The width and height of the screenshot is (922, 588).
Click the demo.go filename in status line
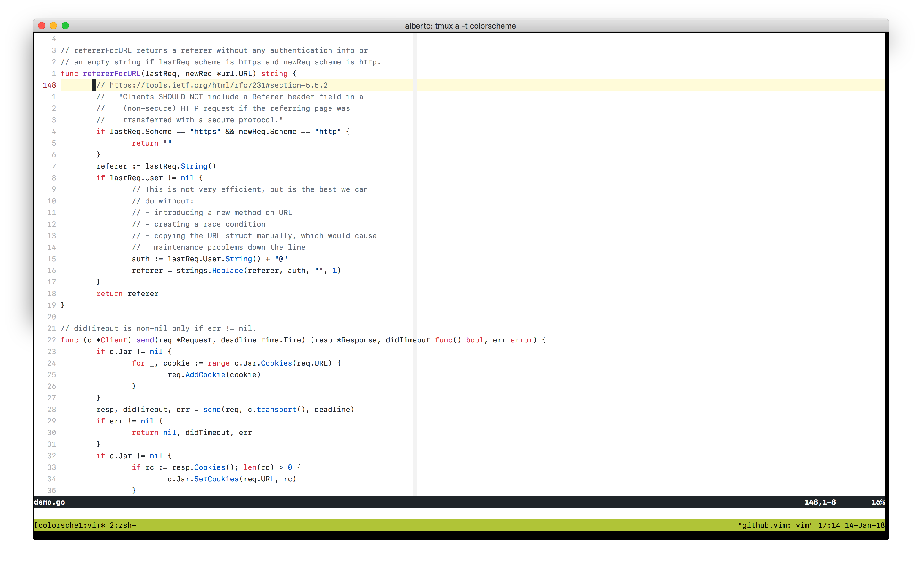point(49,502)
